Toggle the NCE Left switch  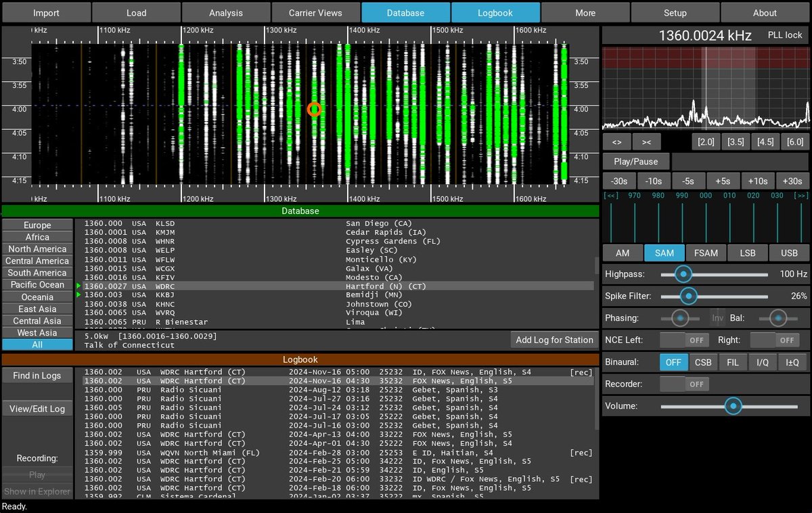683,340
